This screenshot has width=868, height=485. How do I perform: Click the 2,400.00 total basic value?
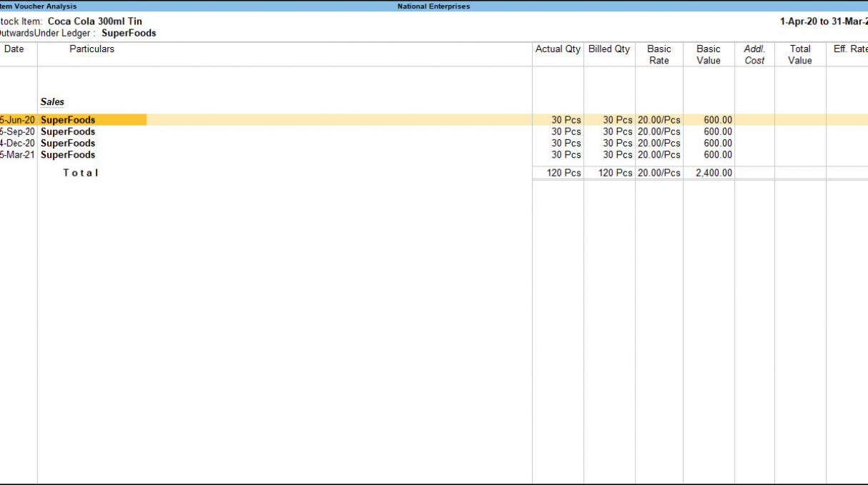pyautogui.click(x=714, y=173)
